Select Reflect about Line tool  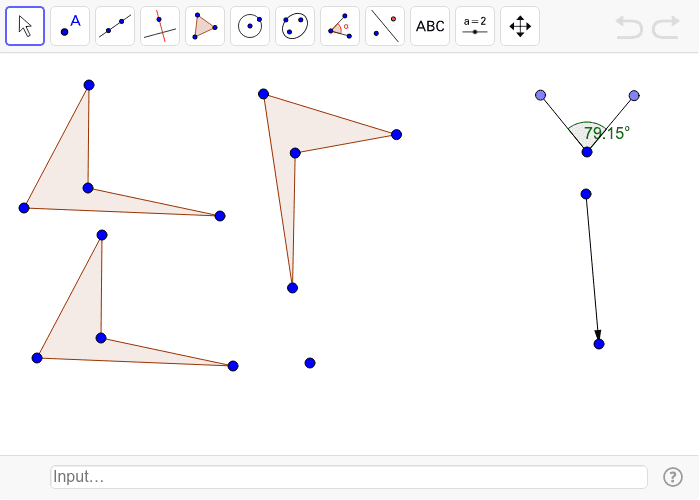[385, 26]
